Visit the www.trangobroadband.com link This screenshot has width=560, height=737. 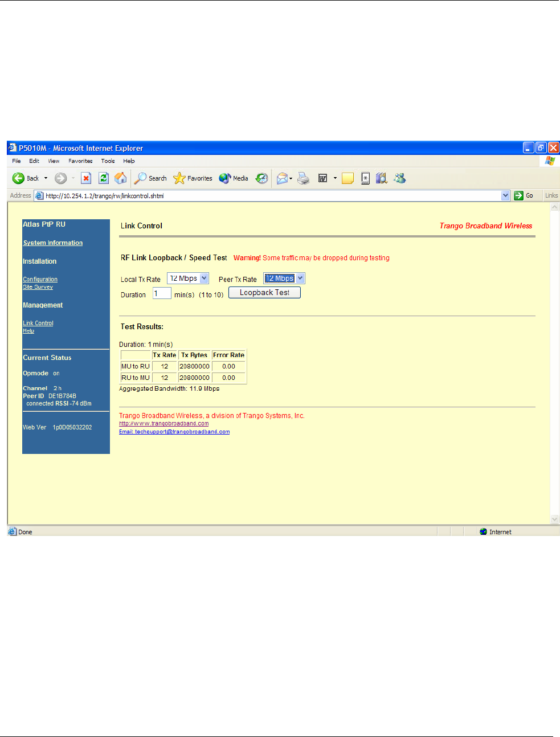[x=163, y=423]
